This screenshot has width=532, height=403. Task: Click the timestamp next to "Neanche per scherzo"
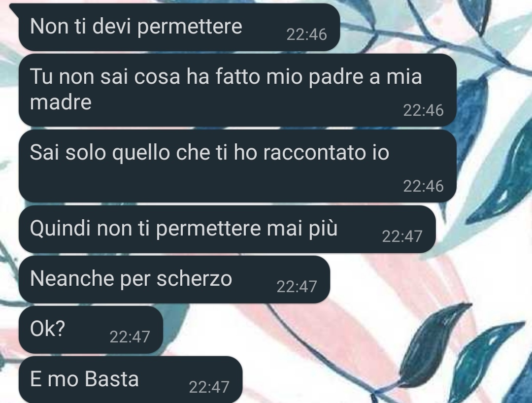click(297, 287)
